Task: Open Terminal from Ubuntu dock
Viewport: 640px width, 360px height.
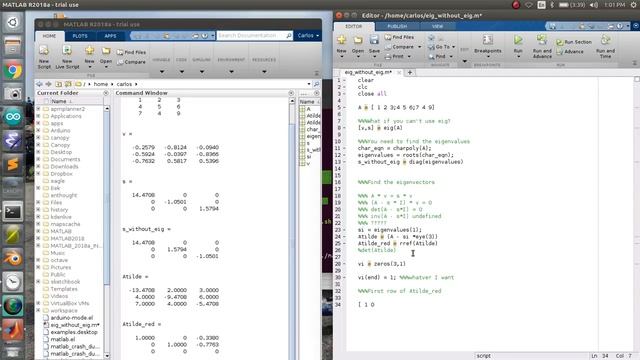Action: click(x=13, y=211)
